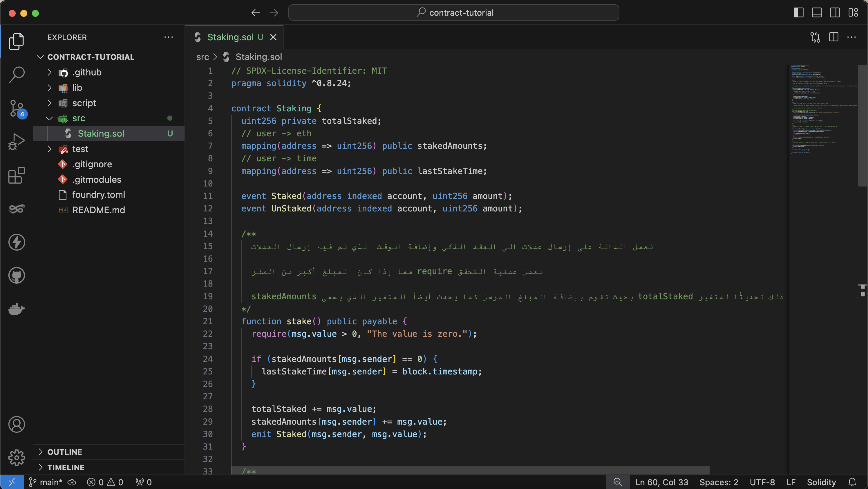The image size is (868, 489).
Task: Open the Extensions view
Action: [17, 175]
